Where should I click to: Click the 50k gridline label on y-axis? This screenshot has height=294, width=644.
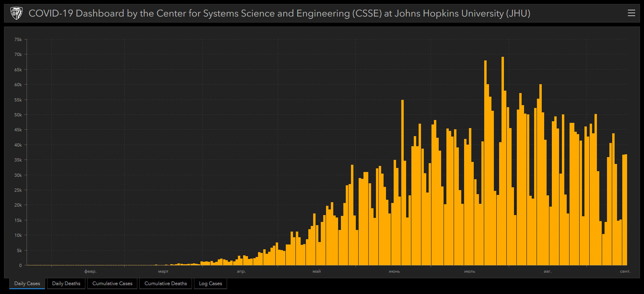coord(18,115)
